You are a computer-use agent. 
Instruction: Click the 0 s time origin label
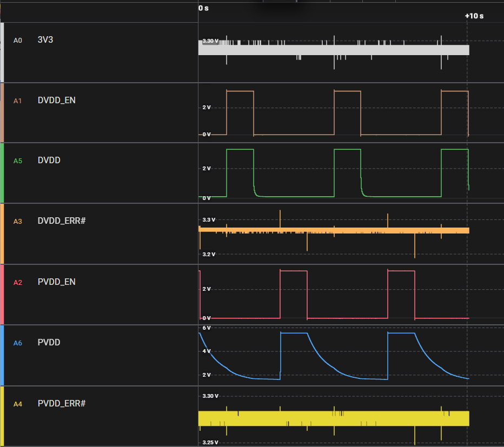pyautogui.click(x=203, y=8)
